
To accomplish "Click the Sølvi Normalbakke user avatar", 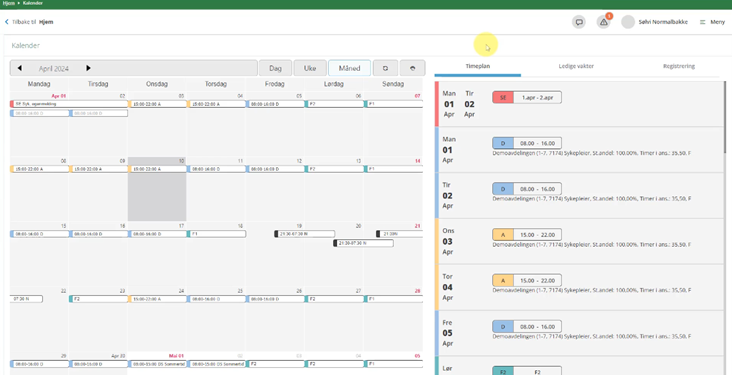I will (x=628, y=22).
